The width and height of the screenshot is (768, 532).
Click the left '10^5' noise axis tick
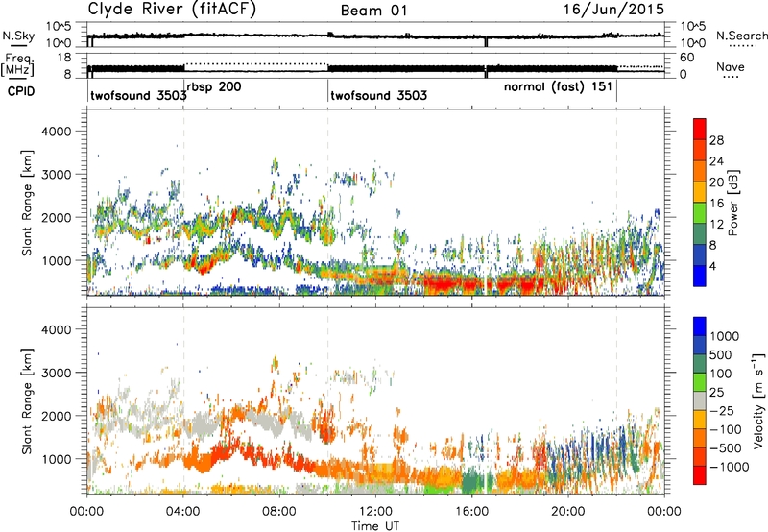59,27
